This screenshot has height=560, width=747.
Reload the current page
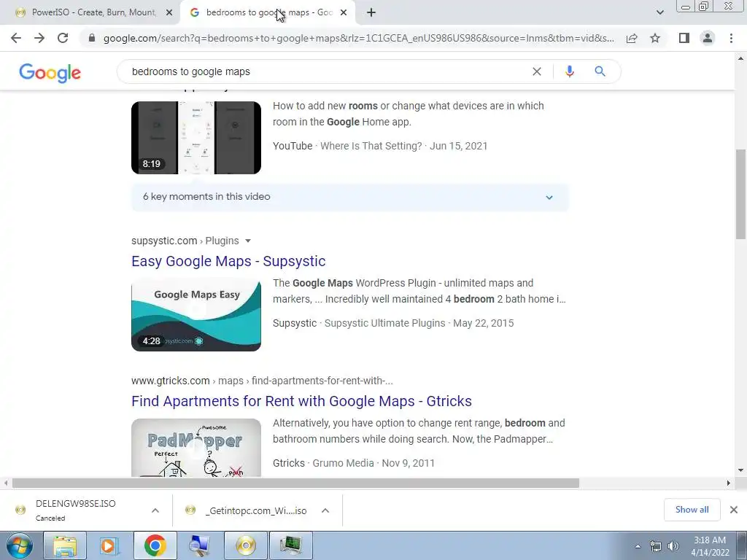click(63, 38)
